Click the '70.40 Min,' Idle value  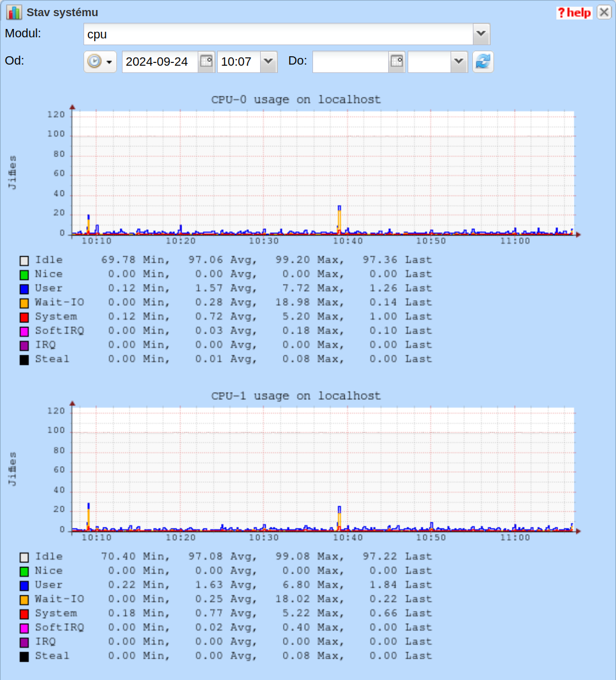coord(135,557)
